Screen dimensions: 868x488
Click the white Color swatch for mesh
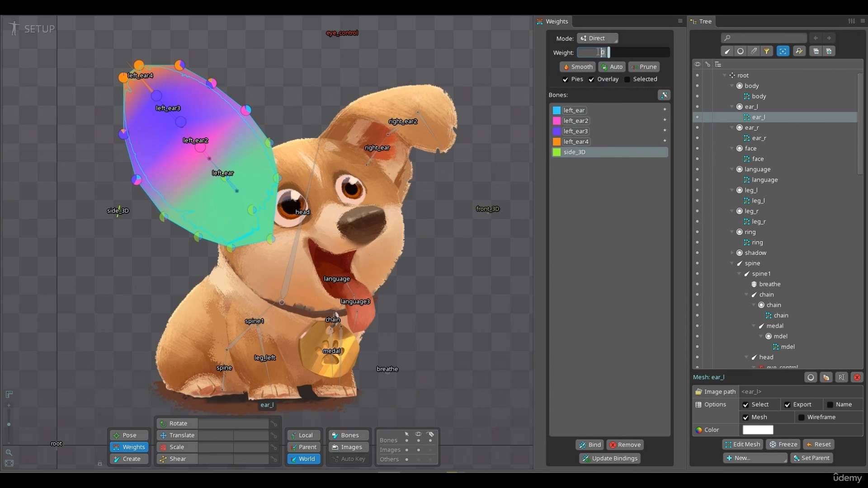758,430
